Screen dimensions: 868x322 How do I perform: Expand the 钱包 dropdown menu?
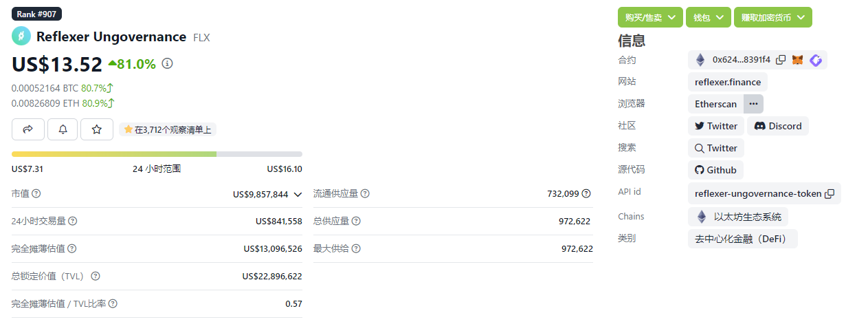[708, 17]
